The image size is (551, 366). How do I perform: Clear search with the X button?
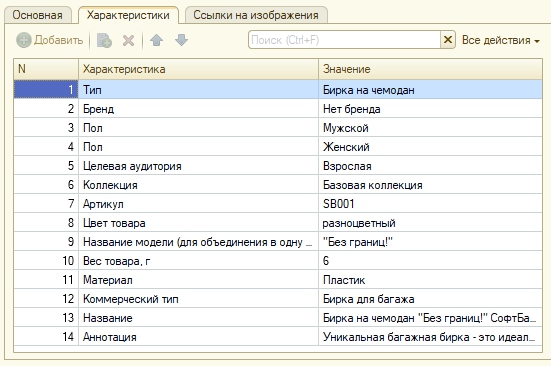[448, 40]
